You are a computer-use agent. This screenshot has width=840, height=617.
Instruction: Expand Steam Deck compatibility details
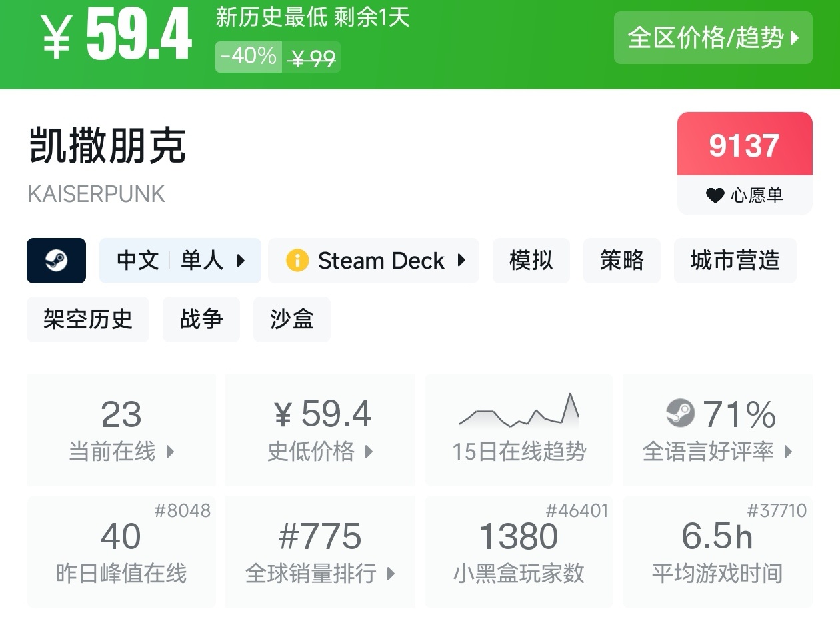pyautogui.click(x=373, y=261)
